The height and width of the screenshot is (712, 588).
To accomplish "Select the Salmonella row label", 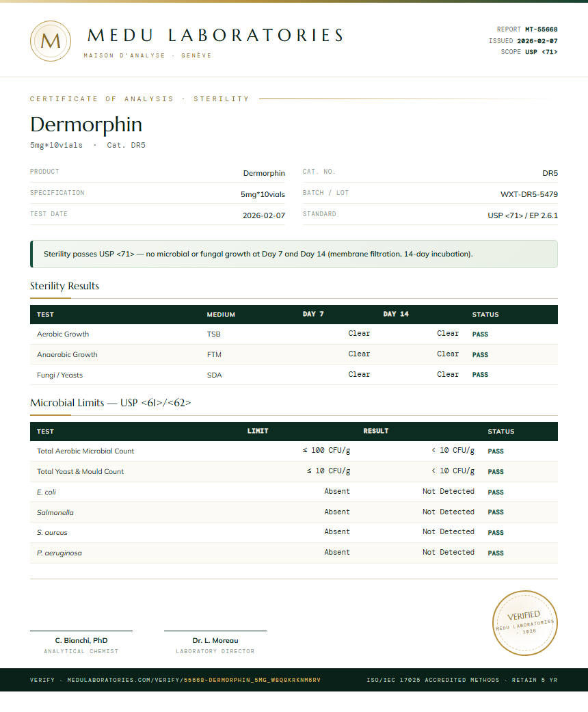I will point(55,512).
